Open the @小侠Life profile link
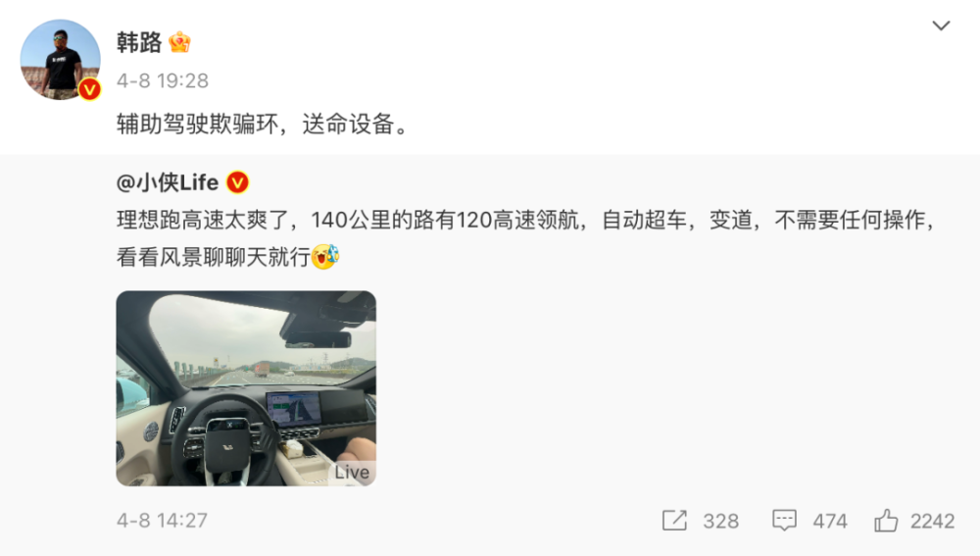The width and height of the screenshot is (980, 556). pyautogui.click(x=168, y=182)
